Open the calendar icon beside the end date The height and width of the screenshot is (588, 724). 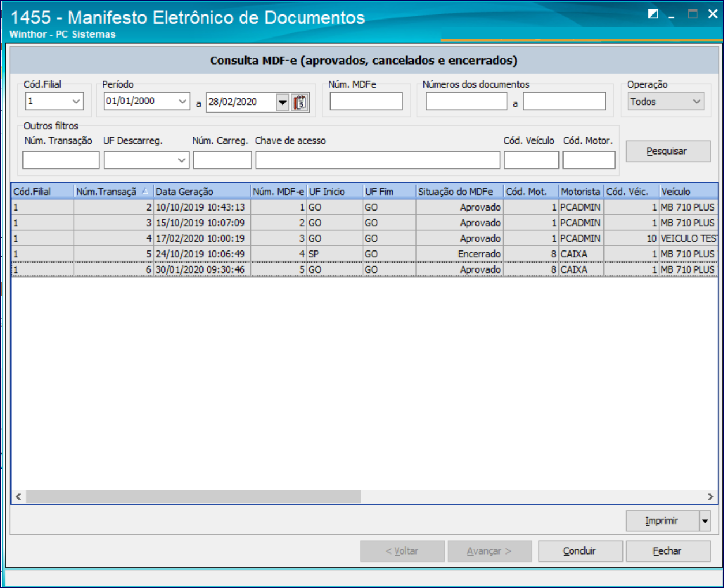pos(300,102)
